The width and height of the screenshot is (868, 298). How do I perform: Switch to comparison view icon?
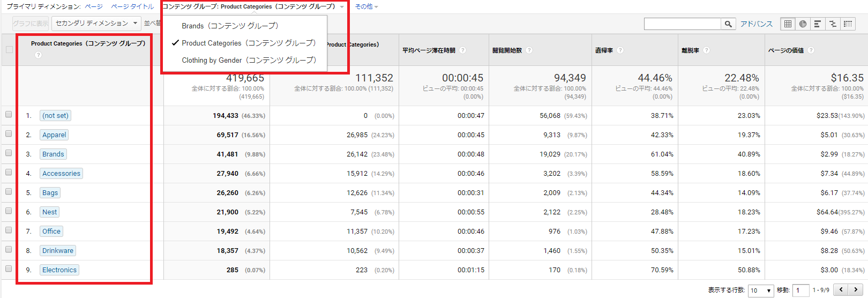(x=833, y=24)
